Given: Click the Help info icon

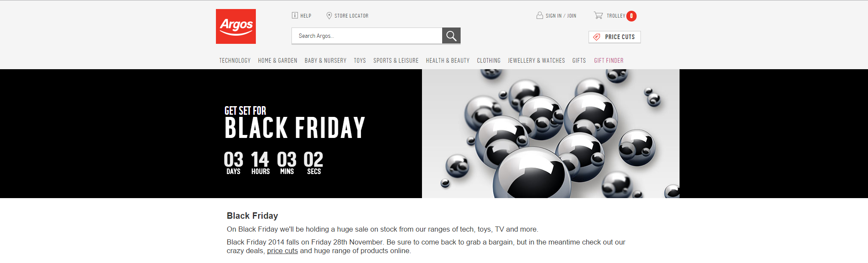Looking at the screenshot, I should 295,15.
